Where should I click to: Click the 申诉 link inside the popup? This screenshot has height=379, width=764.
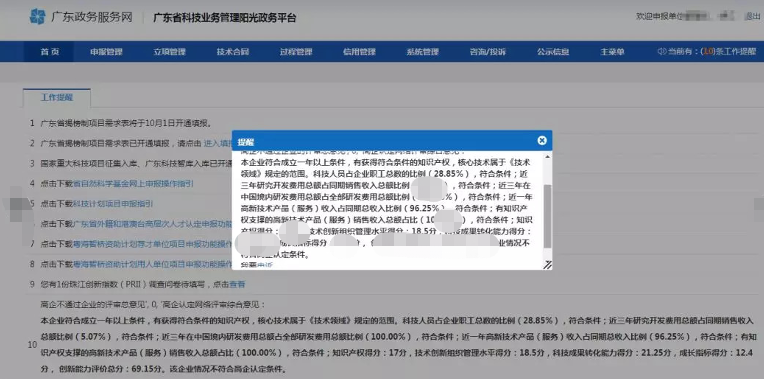pyautogui.click(x=265, y=266)
